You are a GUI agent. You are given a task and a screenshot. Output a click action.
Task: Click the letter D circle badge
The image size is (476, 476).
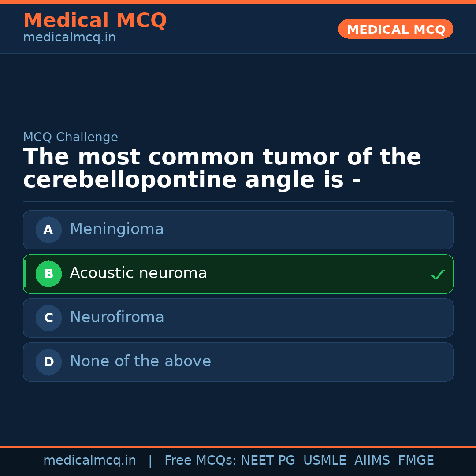click(48, 362)
